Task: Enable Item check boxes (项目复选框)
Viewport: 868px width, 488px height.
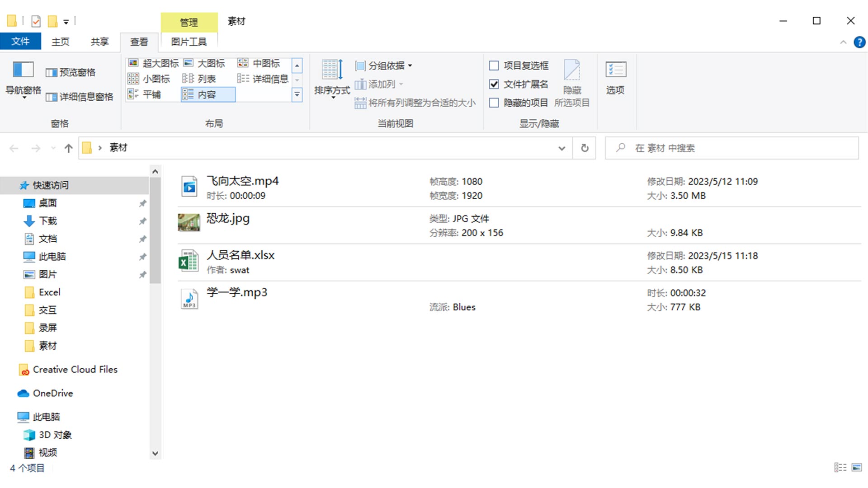Action: pos(494,66)
